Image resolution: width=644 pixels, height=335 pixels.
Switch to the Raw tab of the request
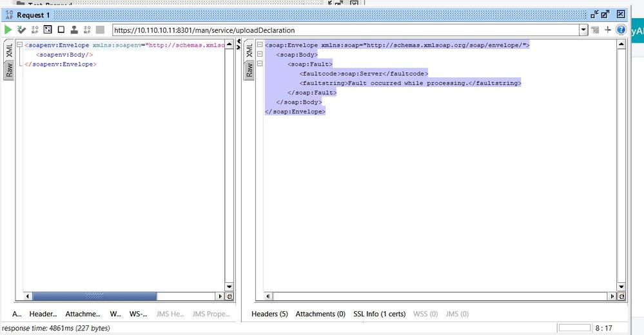click(x=9, y=71)
